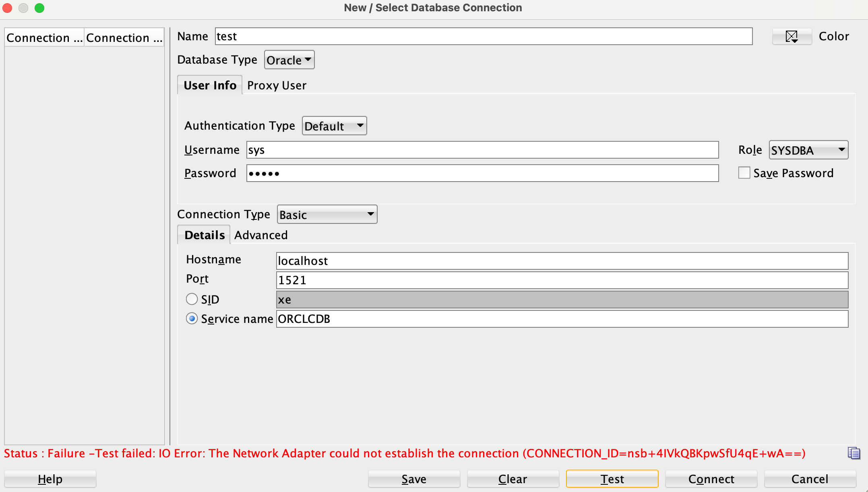Click the Username input field
This screenshot has height=492, width=868.
coord(482,150)
